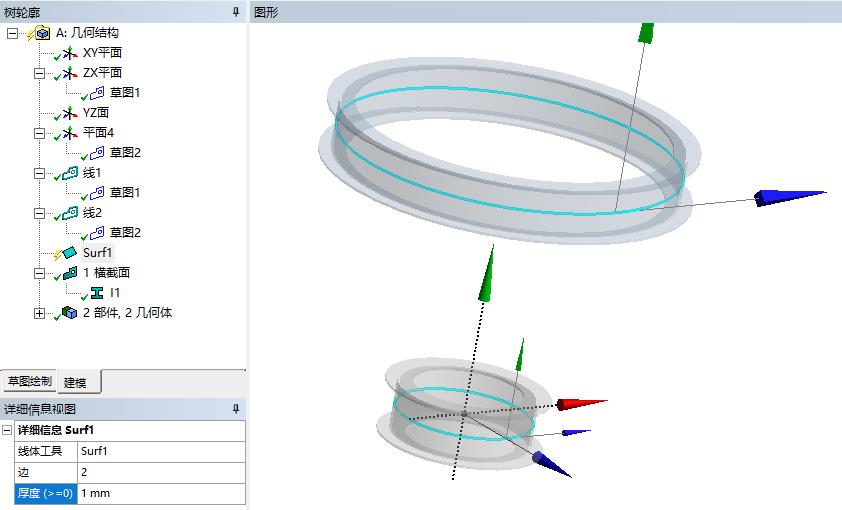Click the 线1 line body icon
Image resolution: width=842 pixels, height=510 pixels.
pos(69,173)
